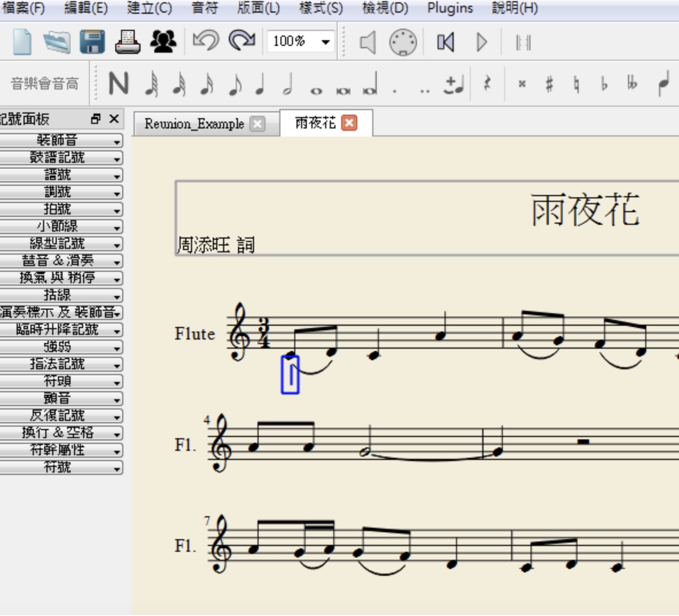Expand the 線型記號 palette
This screenshot has height=616, width=679.
pyautogui.click(x=61, y=243)
